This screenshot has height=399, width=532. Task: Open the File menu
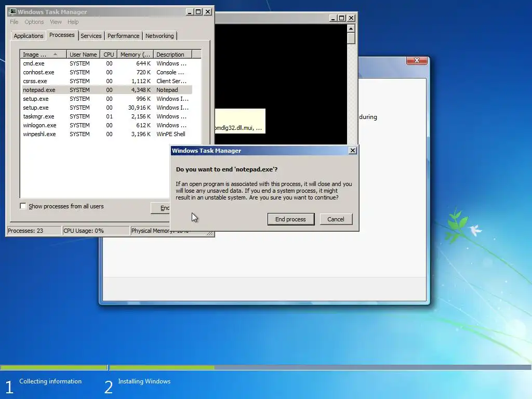tap(14, 22)
